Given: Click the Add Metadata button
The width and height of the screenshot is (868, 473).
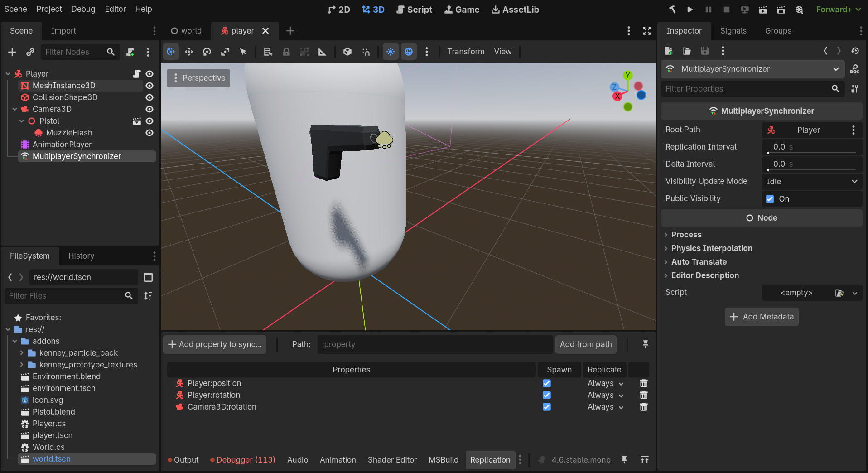Looking at the screenshot, I should 762,317.
